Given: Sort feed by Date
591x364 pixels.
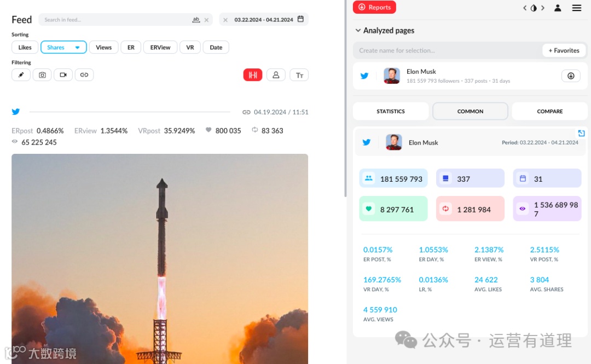Looking at the screenshot, I should pyautogui.click(x=216, y=47).
